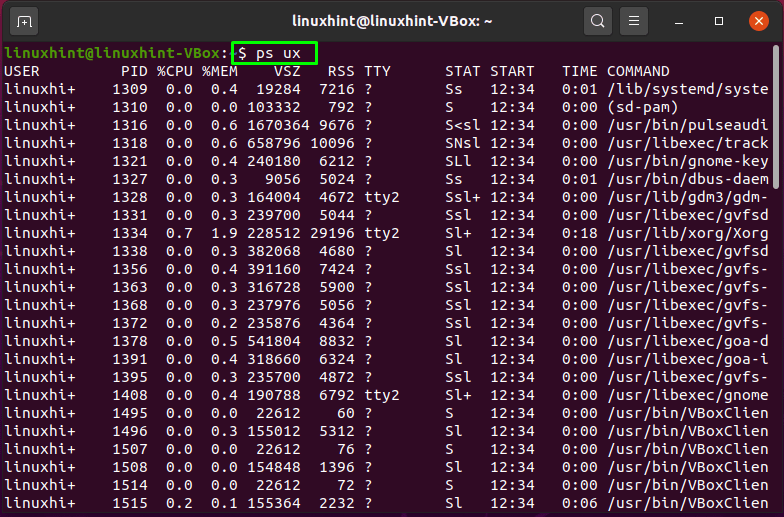784x517 pixels.
Task: Click STAT value S<sl
Action: coord(462,126)
